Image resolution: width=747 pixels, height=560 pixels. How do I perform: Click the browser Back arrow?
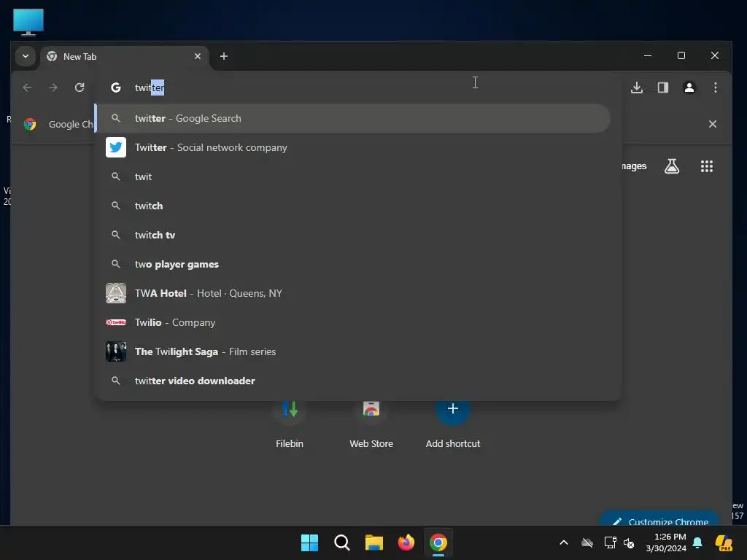tap(27, 87)
